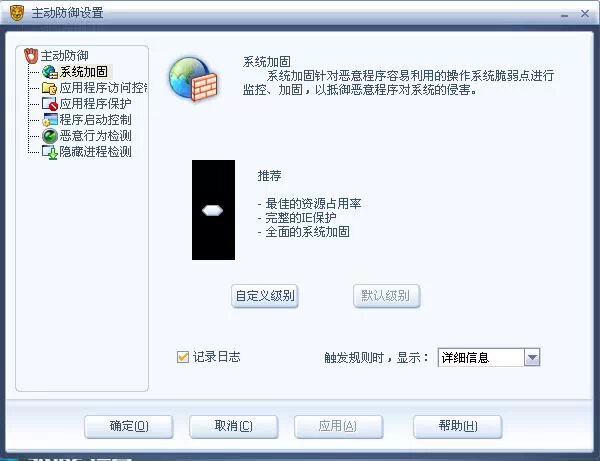
Task: Click the 帮助(H) button
Action: (x=458, y=426)
